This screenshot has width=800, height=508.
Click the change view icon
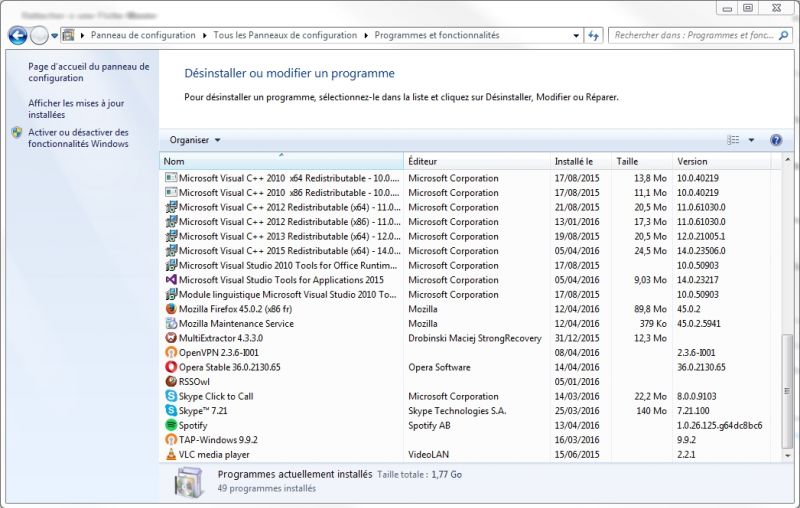coord(733,140)
